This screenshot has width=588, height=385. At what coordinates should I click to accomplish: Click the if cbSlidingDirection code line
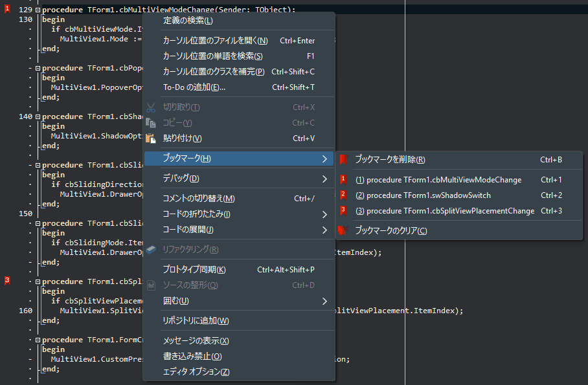[97, 184]
